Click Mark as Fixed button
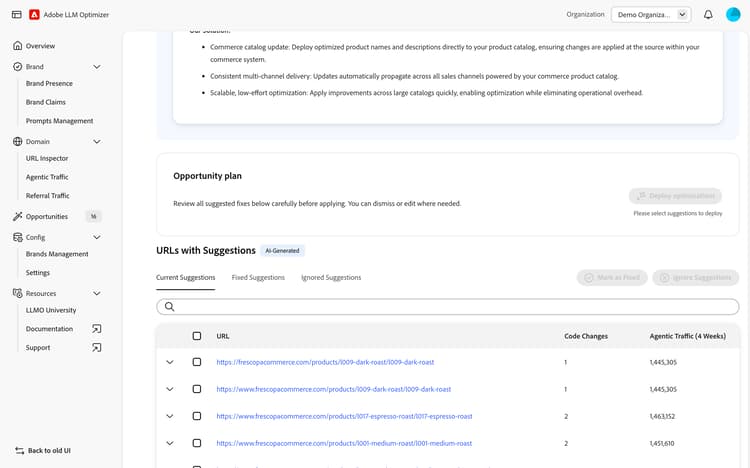750x468 pixels. (x=612, y=278)
